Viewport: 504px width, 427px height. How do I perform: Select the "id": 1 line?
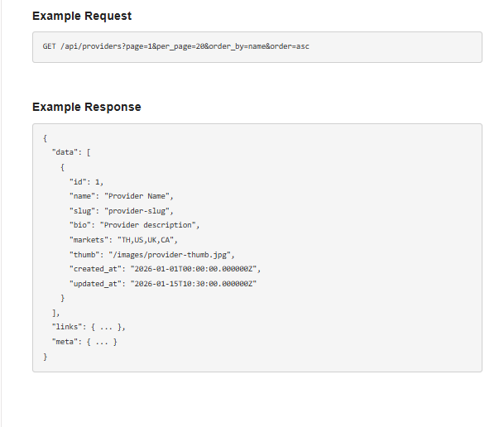point(87,181)
